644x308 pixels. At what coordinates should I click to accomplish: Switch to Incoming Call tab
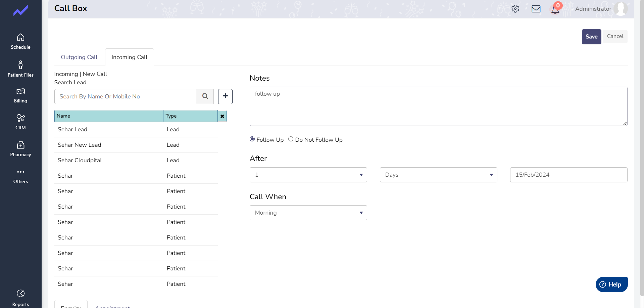[x=130, y=57]
